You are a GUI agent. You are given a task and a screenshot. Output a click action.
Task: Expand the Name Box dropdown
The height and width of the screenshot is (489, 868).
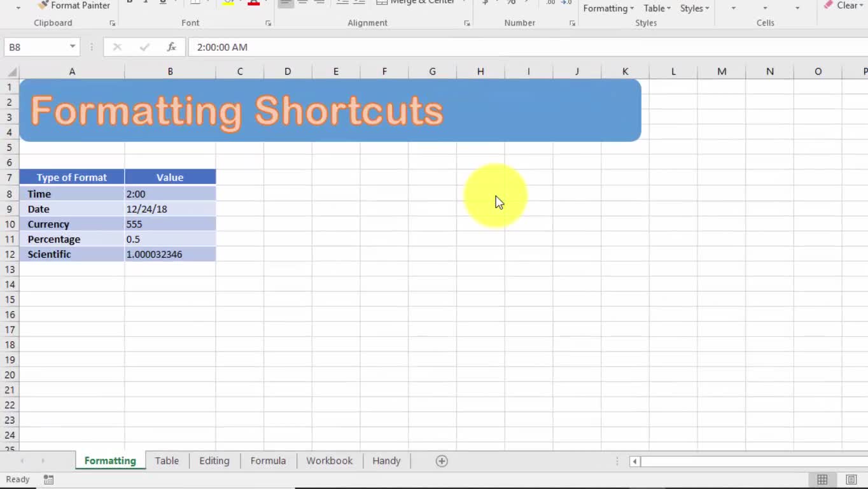73,47
